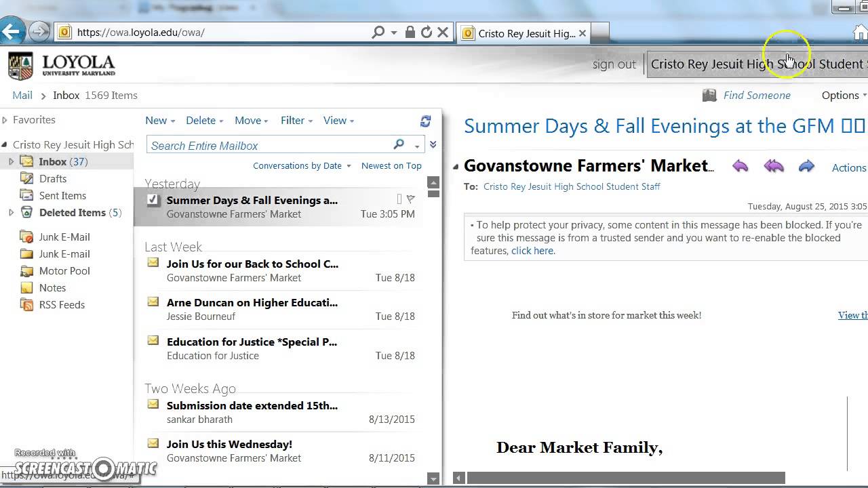Click the search magnifier in address bar

(378, 33)
